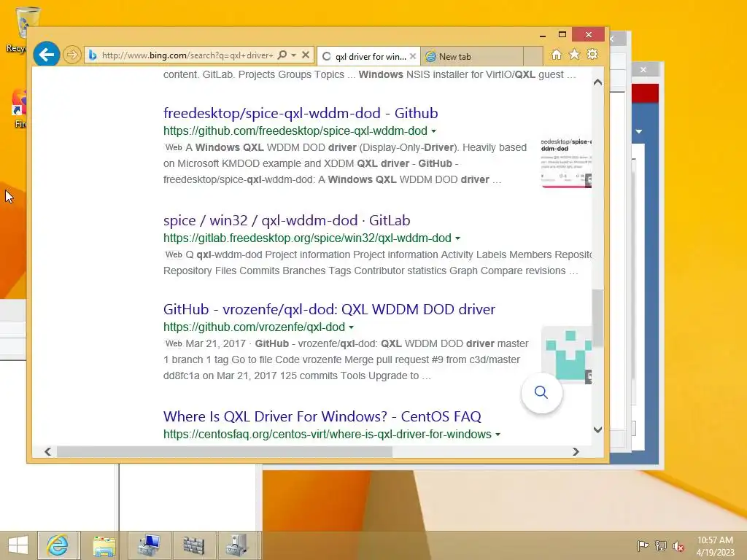
Task: Open a blank new tab button
Action: click(x=533, y=57)
